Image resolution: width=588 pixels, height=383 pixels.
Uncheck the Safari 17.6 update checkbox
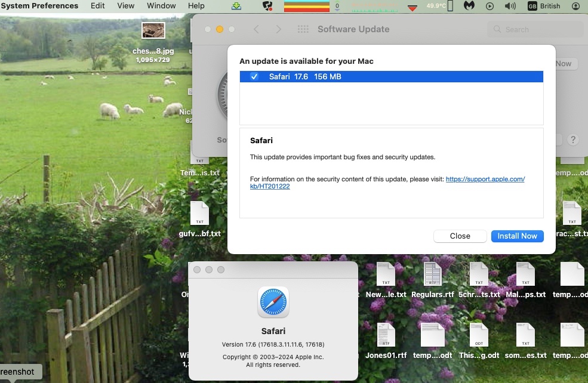point(254,76)
